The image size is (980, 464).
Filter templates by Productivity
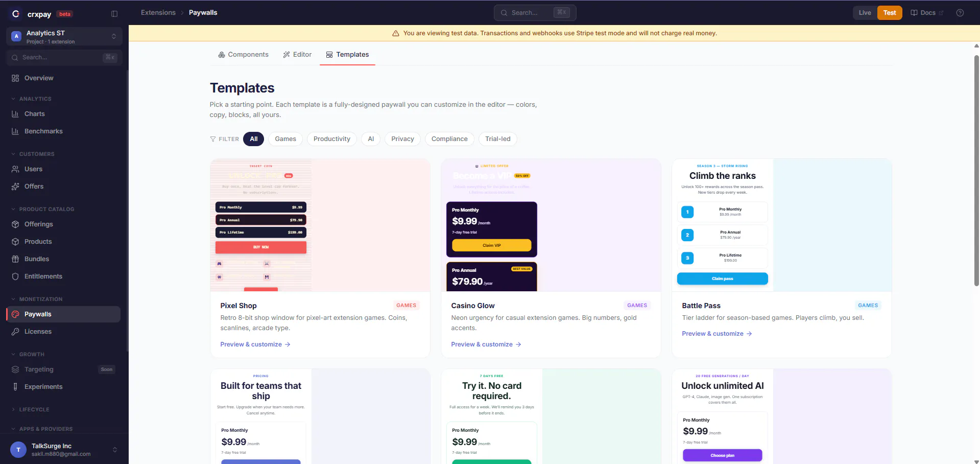[332, 139]
